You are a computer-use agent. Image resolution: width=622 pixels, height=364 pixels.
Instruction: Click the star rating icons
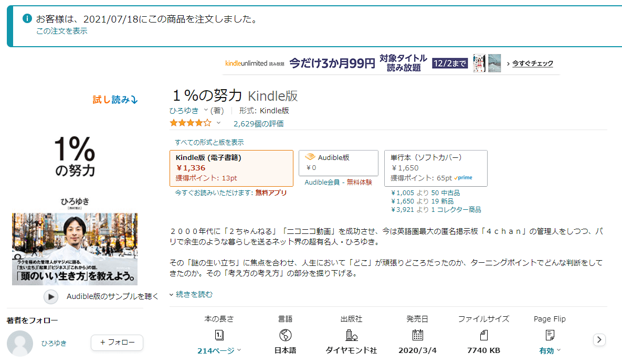pyautogui.click(x=191, y=123)
